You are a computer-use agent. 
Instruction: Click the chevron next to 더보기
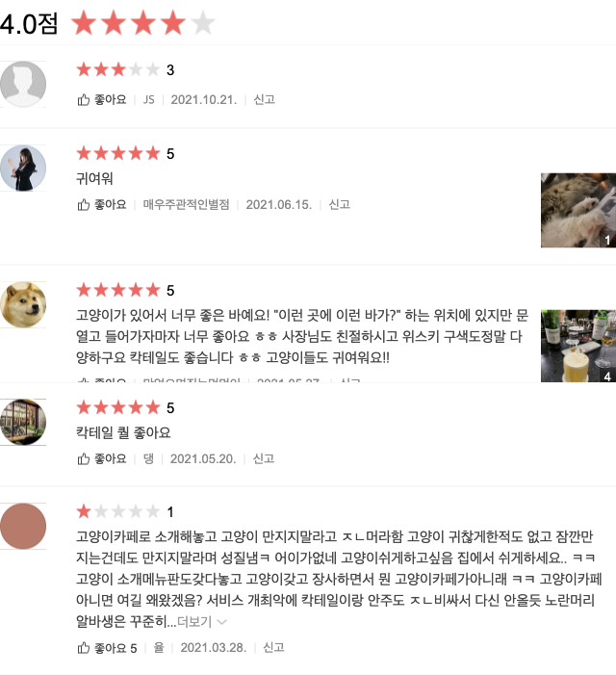(222, 622)
